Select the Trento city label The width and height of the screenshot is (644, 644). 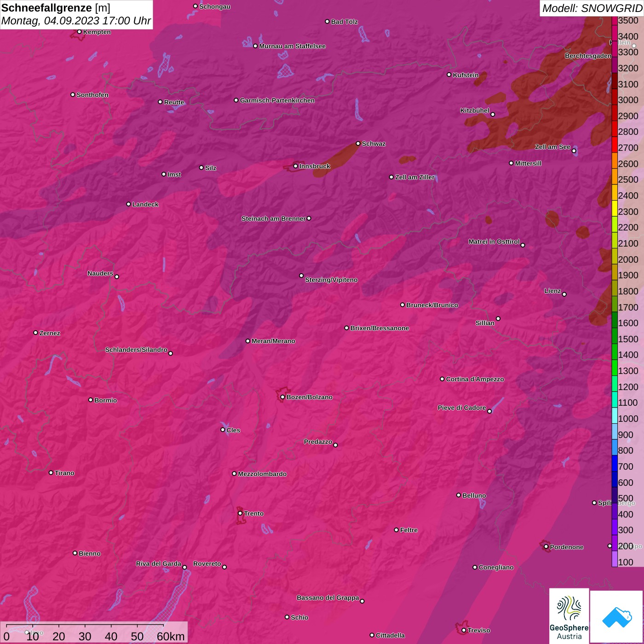(253, 513)
